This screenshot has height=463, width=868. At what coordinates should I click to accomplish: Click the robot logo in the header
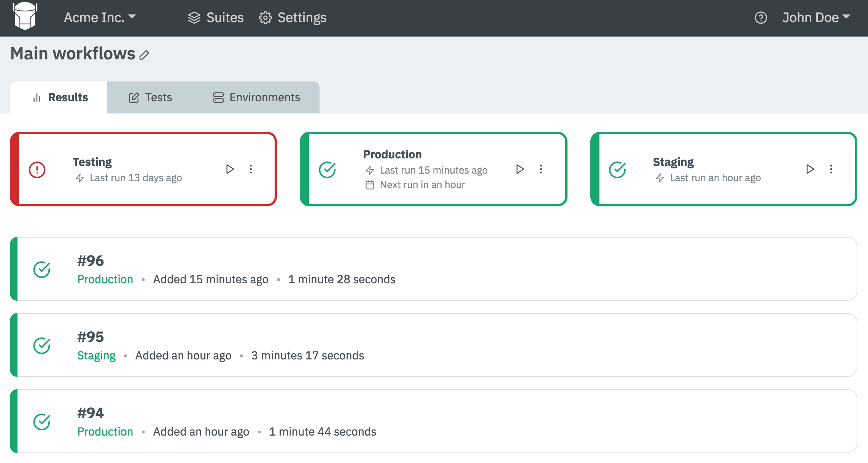click(x=25, y=16)
